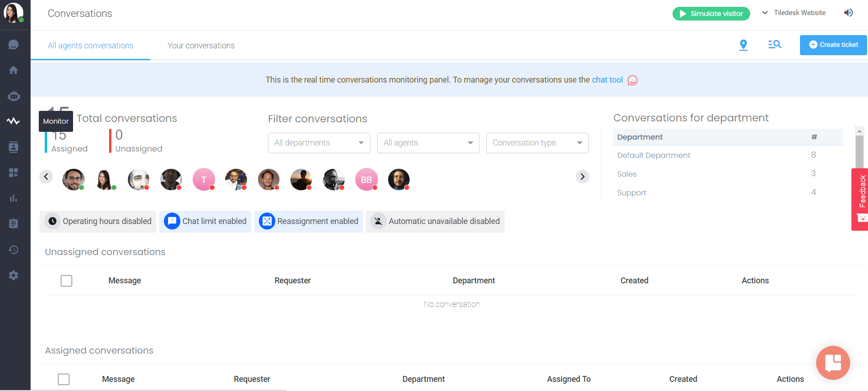Toggle the Chat limit enabled chip

point(205,221)
